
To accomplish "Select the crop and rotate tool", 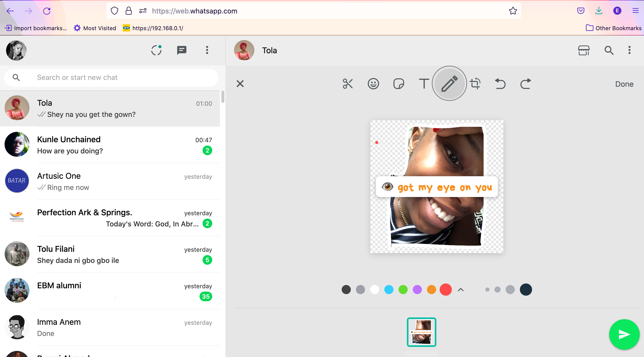I will point(475,84).
